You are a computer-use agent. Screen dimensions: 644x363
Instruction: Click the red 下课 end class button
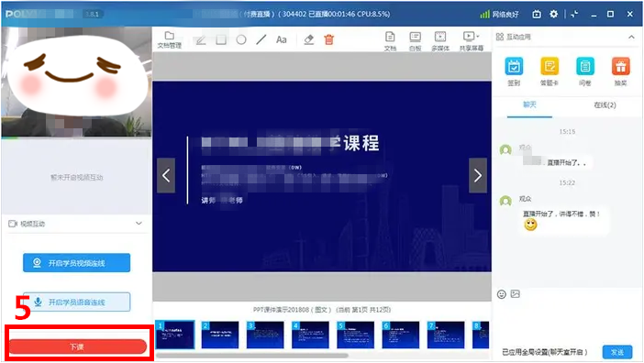pyautogui.click(x=77, y=346)
